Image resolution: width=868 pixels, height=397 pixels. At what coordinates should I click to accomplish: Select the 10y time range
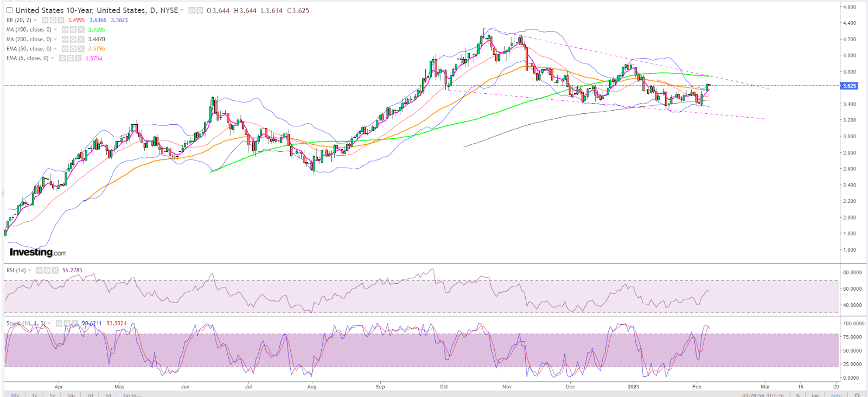click(x=15, y=395)
